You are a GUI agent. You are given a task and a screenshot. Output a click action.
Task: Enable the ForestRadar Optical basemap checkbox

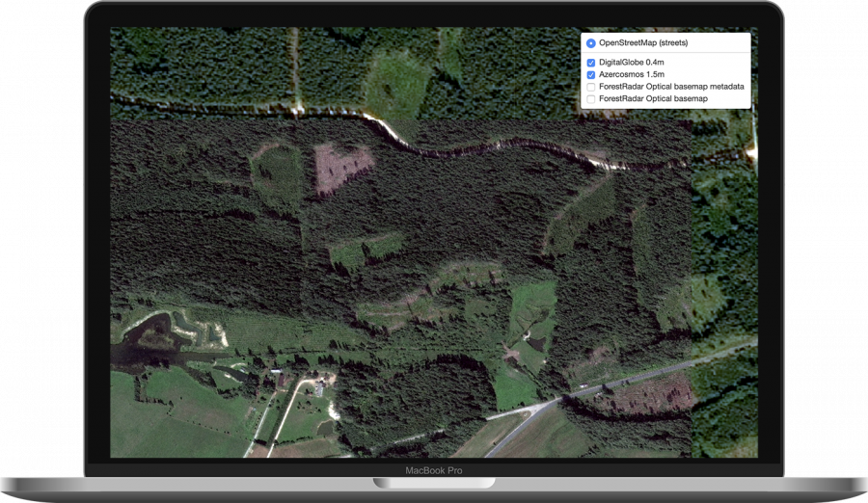pyautogui.click(x=590, y=99)
